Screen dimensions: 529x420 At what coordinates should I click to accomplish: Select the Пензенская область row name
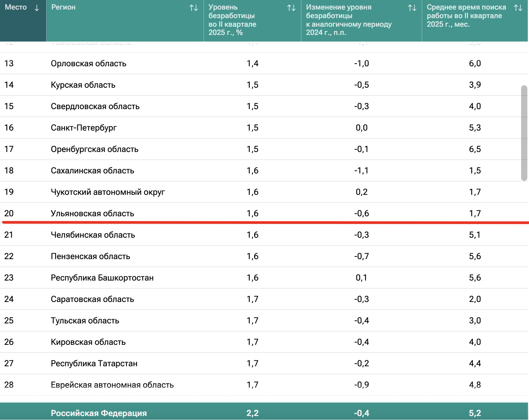pos(90,256)
